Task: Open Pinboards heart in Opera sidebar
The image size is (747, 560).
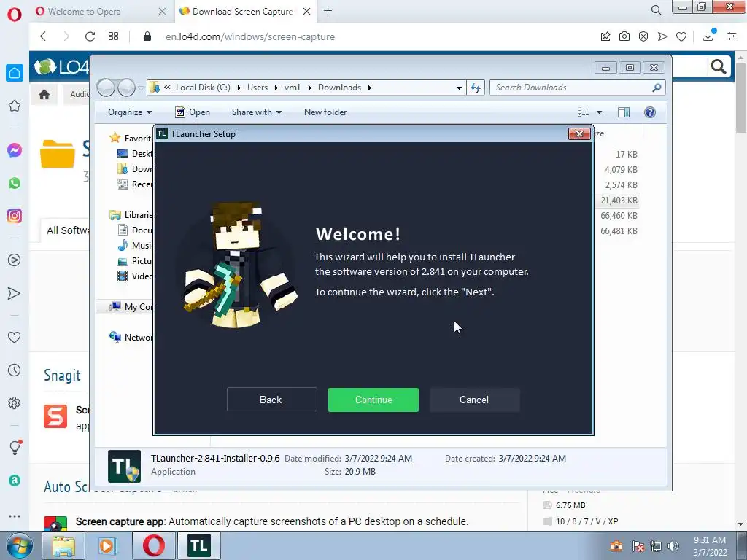Action: click(15, 337)
